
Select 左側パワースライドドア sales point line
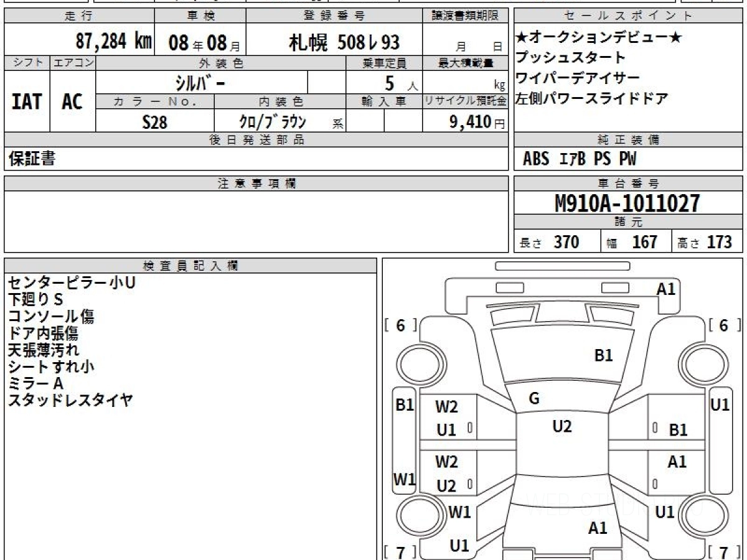click(592, 98)
